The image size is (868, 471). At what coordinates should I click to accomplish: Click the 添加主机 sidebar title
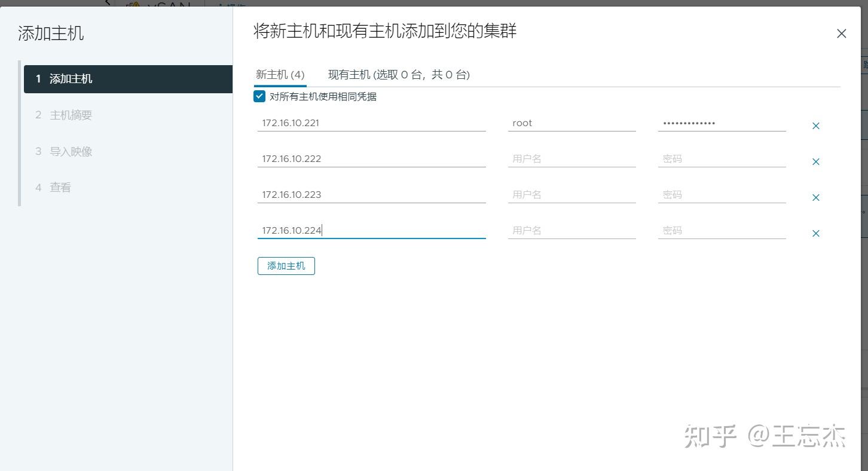pyautogui.click(x=51, y=33)
